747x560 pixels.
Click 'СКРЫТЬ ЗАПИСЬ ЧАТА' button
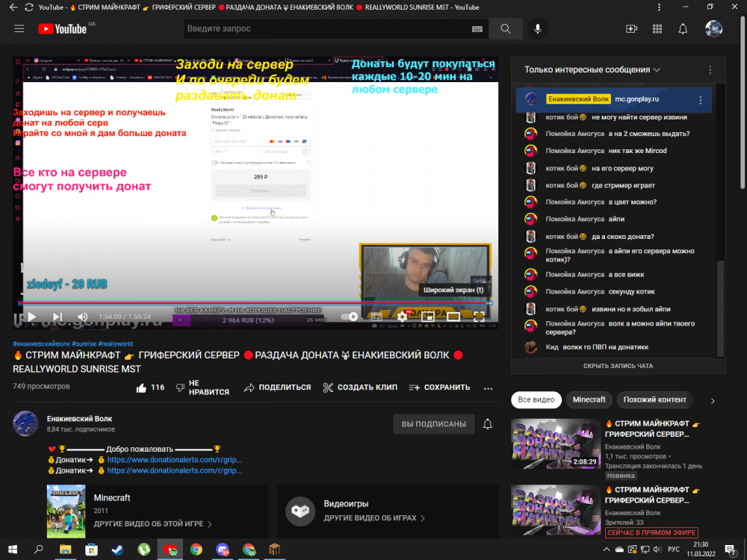(x=618, y=366)
